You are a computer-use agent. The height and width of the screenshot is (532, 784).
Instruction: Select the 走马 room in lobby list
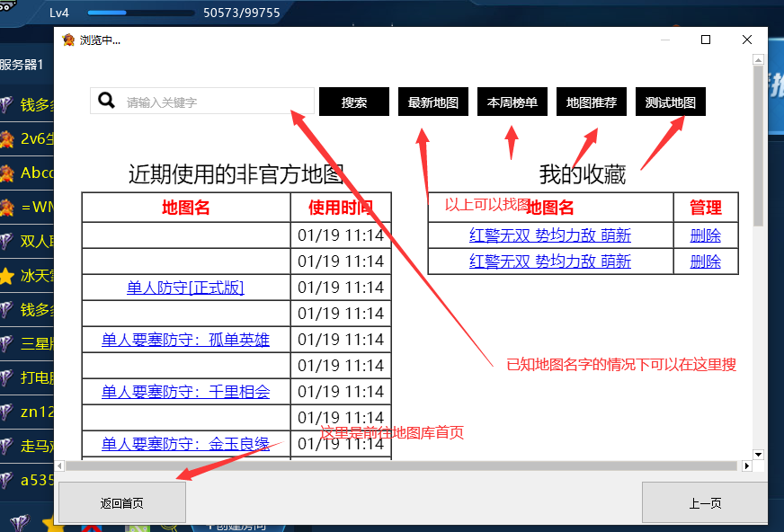(27, 446)
